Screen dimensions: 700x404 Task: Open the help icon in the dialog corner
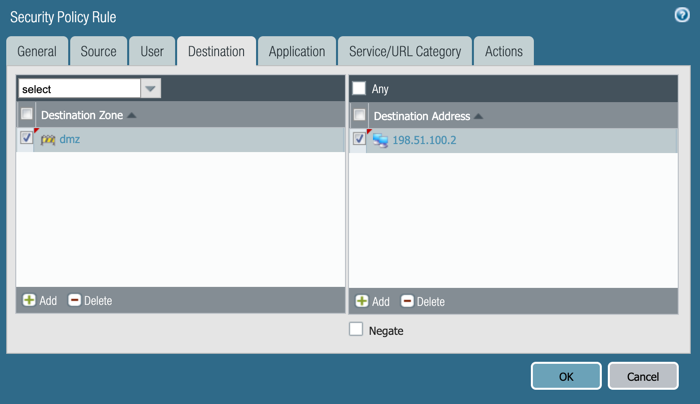click(x=682, y=15)
